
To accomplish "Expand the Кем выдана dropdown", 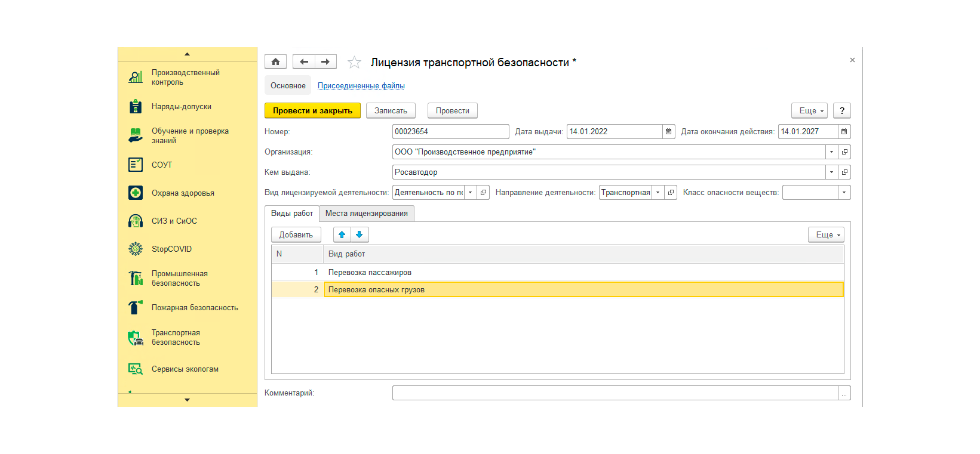I will pos(831,172).
